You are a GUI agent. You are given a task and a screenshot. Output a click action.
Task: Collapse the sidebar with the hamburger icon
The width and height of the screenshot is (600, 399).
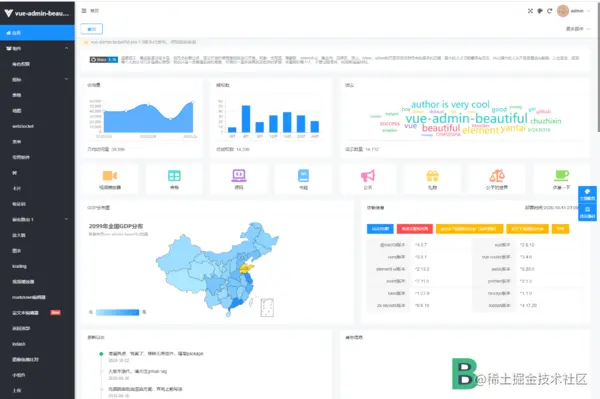click(x=84, y=11)
